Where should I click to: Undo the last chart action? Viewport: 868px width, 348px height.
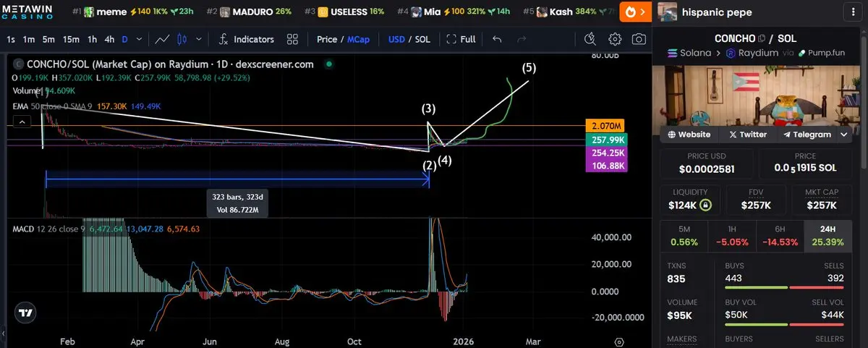(x=496, y=39)
